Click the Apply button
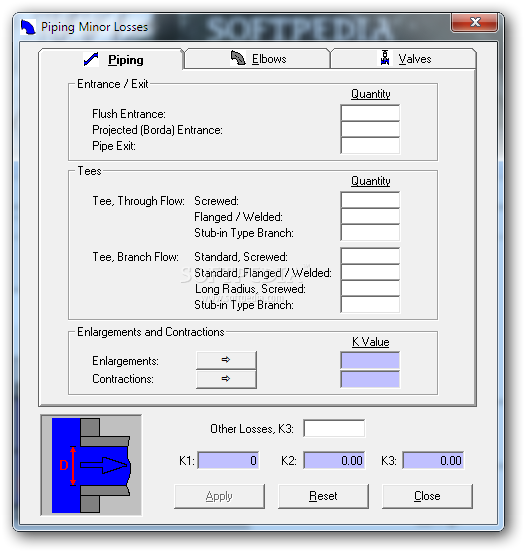 (219, 496)
